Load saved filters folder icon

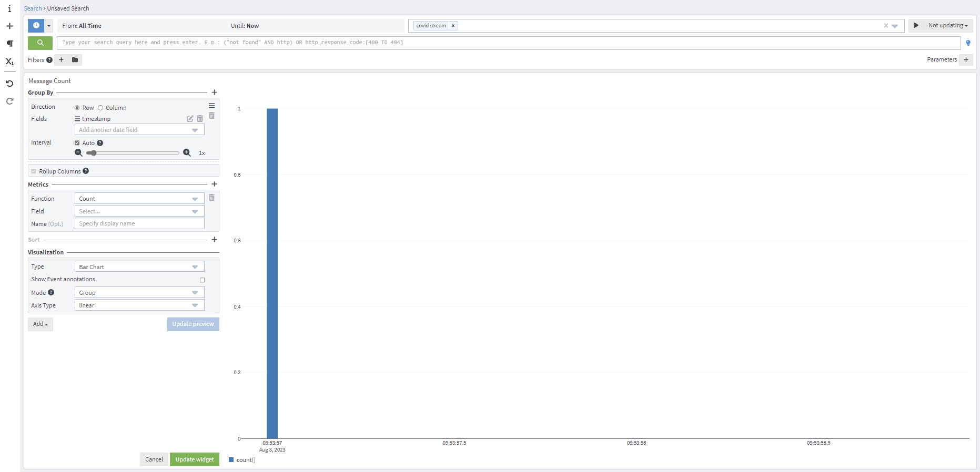pyautogui.click(x=75, y=60)
